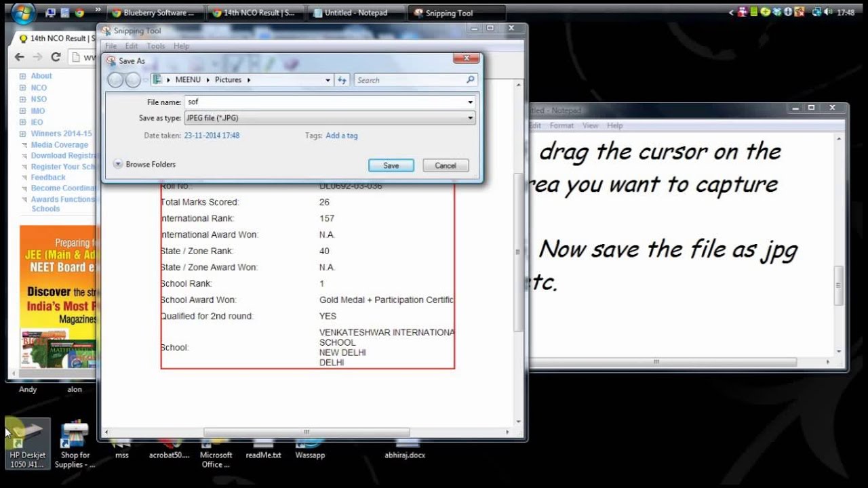Screen dimensions: 868x488
Task: Click Chrome browser back arrow
Action: pos(20,58)
